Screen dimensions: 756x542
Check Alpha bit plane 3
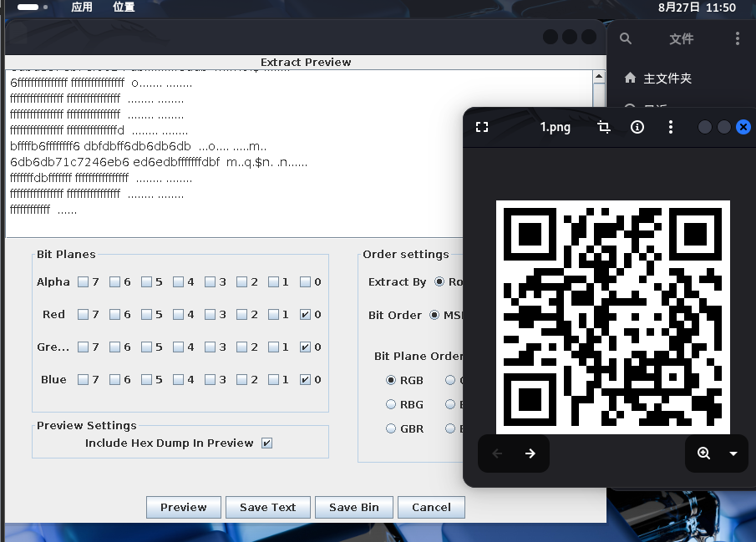[210, 281]
